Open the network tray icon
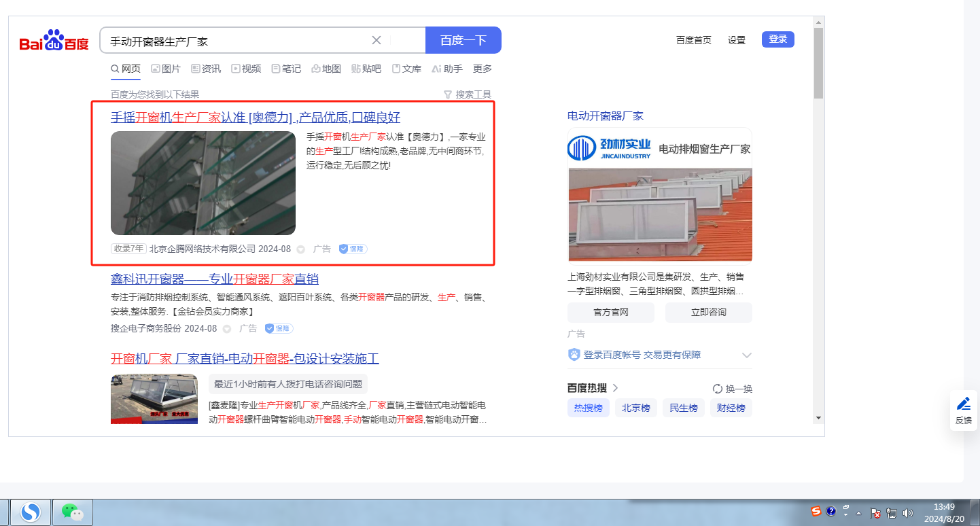980x526 pixels. [x=892, y=513]
